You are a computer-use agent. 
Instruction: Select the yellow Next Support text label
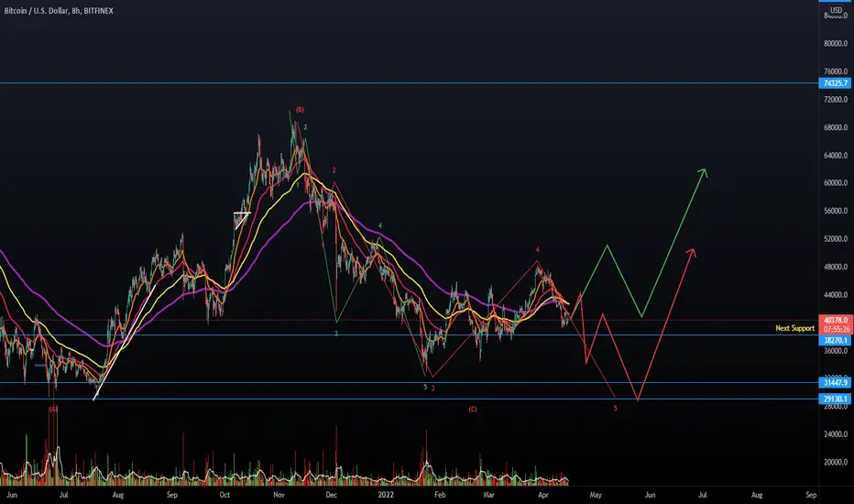pyautogui.click(x=794, y=328)
